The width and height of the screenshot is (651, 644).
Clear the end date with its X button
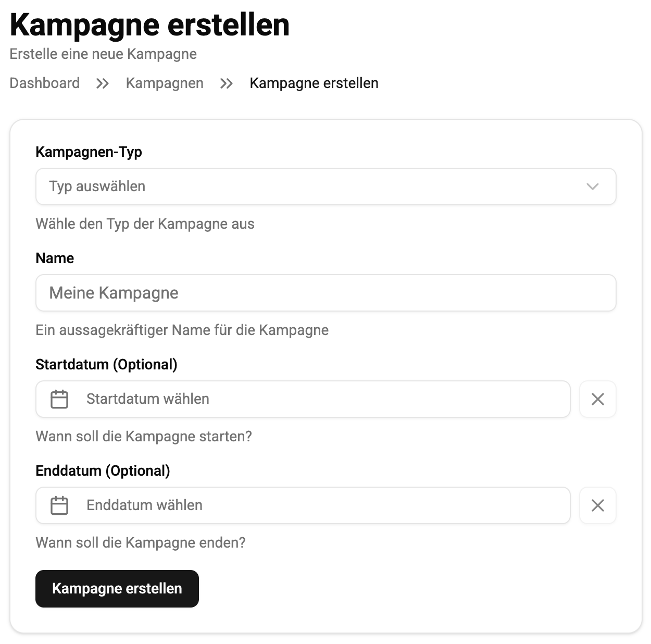click(x=597, y=505)
